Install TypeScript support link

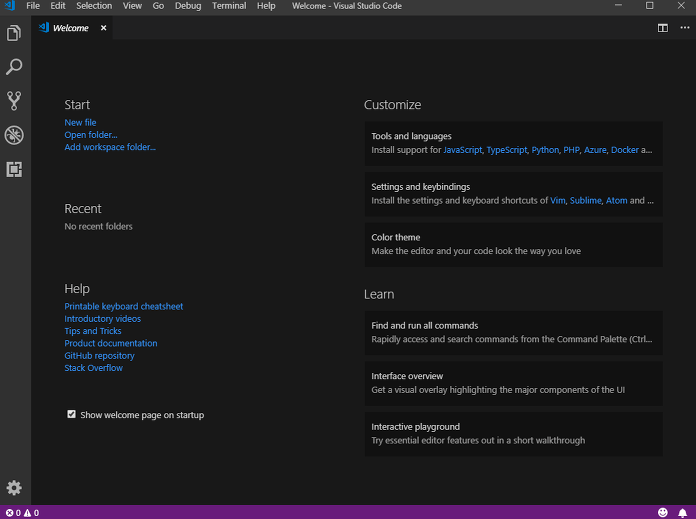pyautogui.click(x=507, y=150)
